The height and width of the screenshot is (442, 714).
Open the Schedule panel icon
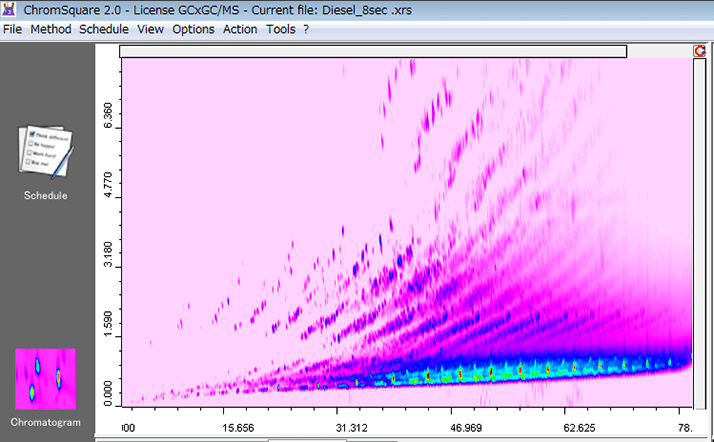point(45,153)
